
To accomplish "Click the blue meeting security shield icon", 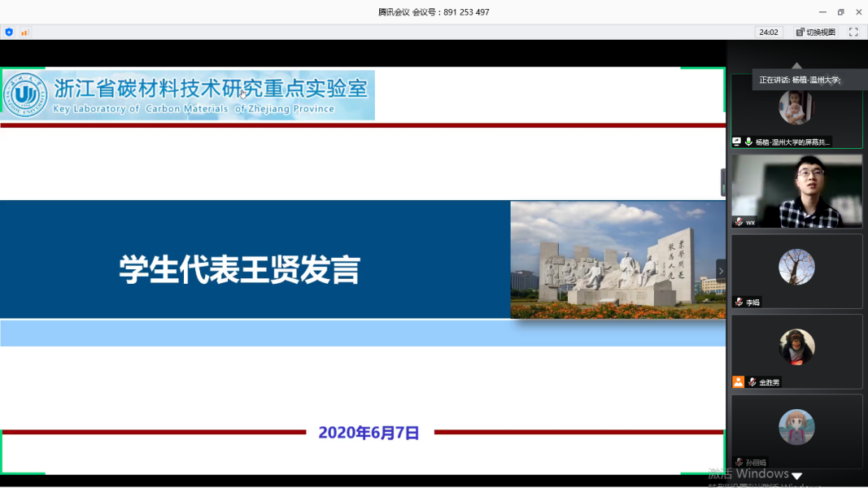I will (x=9, y=33).
